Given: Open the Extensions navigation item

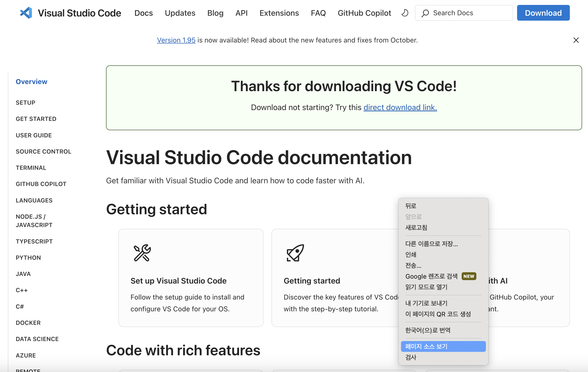Looking at the screenshot, I should pyautogui.click(x=279, y=13).
